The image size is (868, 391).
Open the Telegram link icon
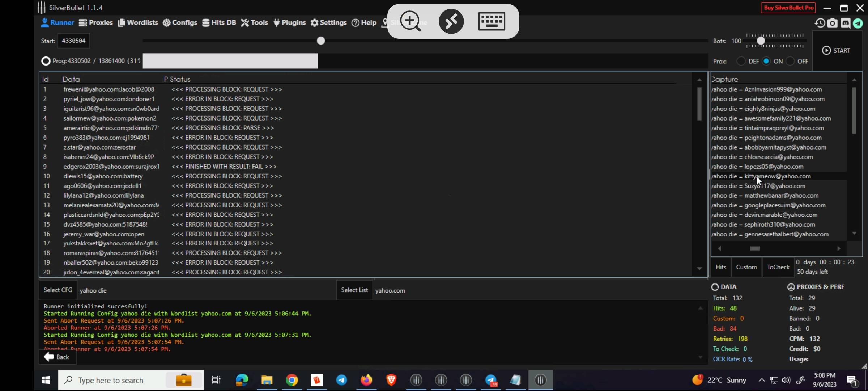(x=858, y=23)
